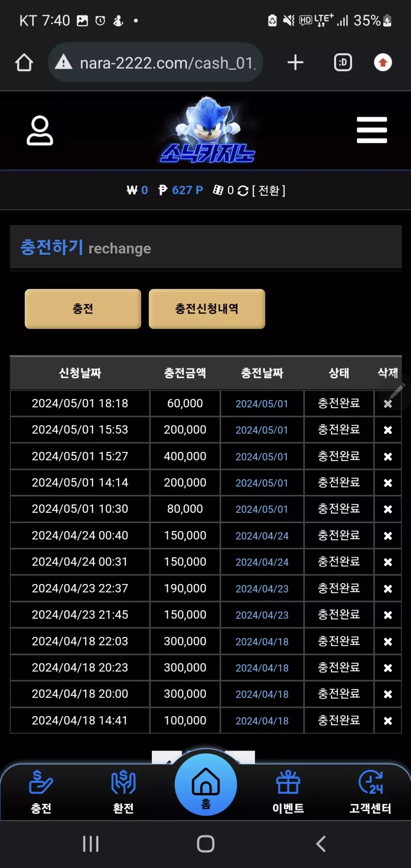Open the 충전신청내역 tab
411x868 pixels.
(207, 309)
